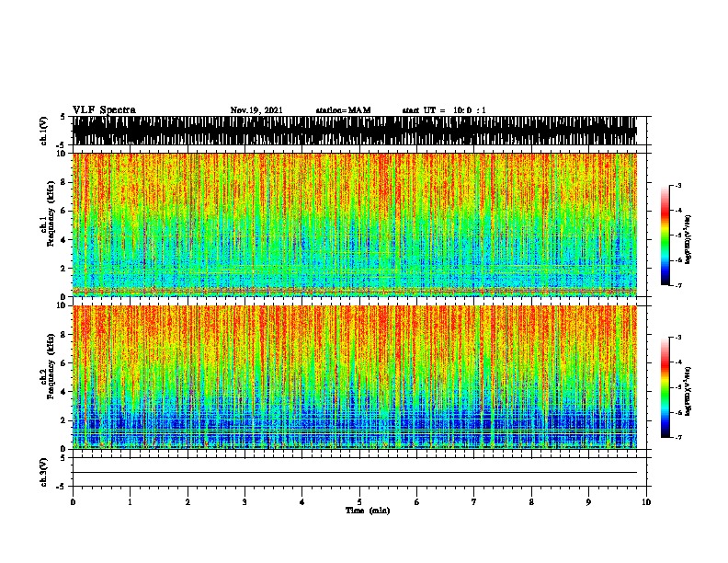The height and width of the screenshot is (563, 728).
Task: Click time axis tick label "2"
Action: tap(188, 502)
